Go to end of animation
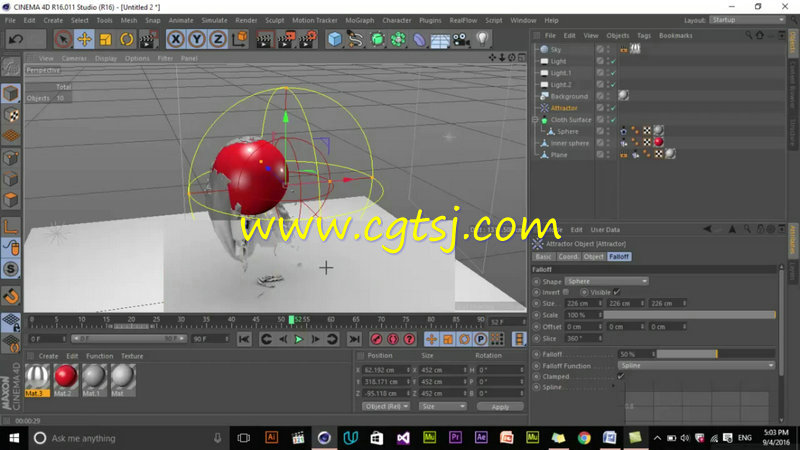 (x=354, y=339)
